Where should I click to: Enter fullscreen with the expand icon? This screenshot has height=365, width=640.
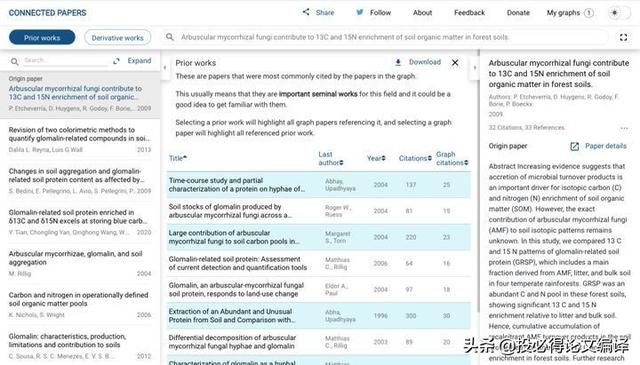click(x=623, y=37)
